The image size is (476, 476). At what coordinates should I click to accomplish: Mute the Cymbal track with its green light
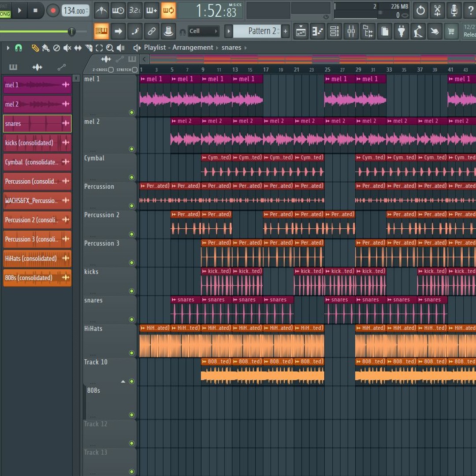pyautogui.click(x=131, y=177)
